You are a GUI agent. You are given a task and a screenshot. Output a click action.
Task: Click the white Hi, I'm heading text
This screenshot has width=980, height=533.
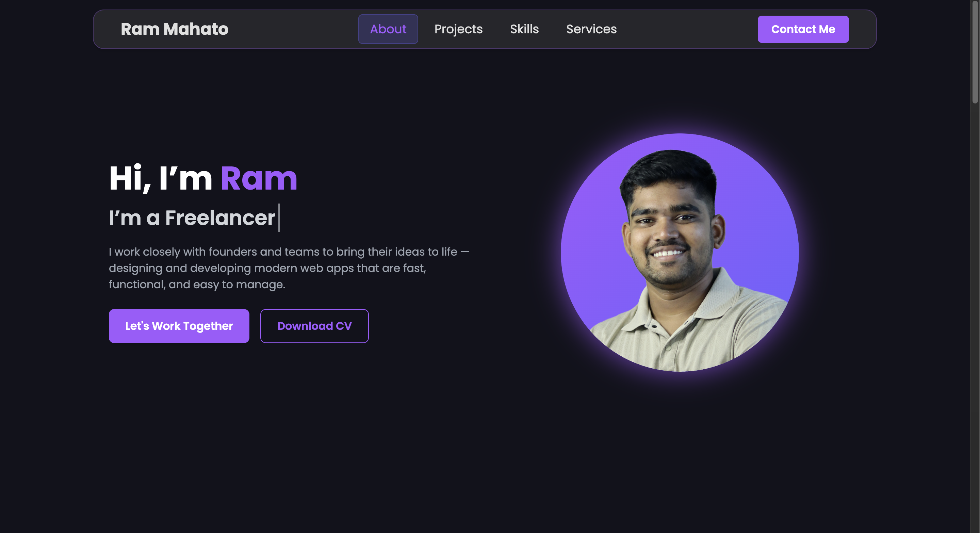161,178
